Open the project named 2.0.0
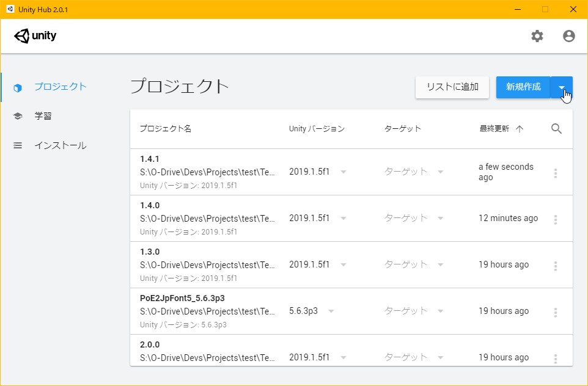This screenshot has width=588, height=386. (150, 345)
